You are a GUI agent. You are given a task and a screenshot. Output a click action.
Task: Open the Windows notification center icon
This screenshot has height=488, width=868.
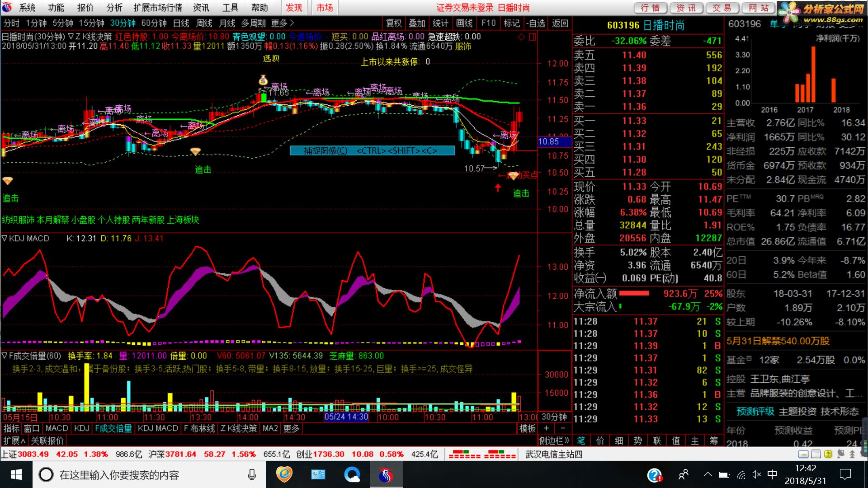[845, 474]
